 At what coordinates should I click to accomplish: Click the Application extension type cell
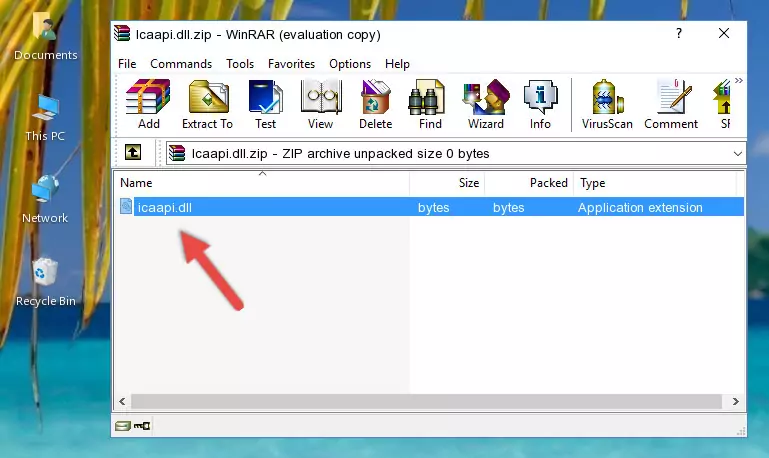coord(640,207)
